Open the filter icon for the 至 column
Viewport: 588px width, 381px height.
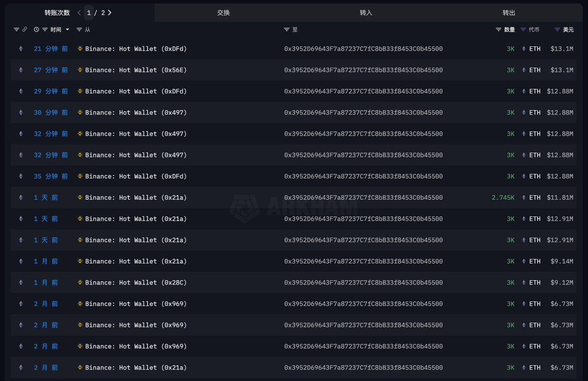click(x=287, y=29)
